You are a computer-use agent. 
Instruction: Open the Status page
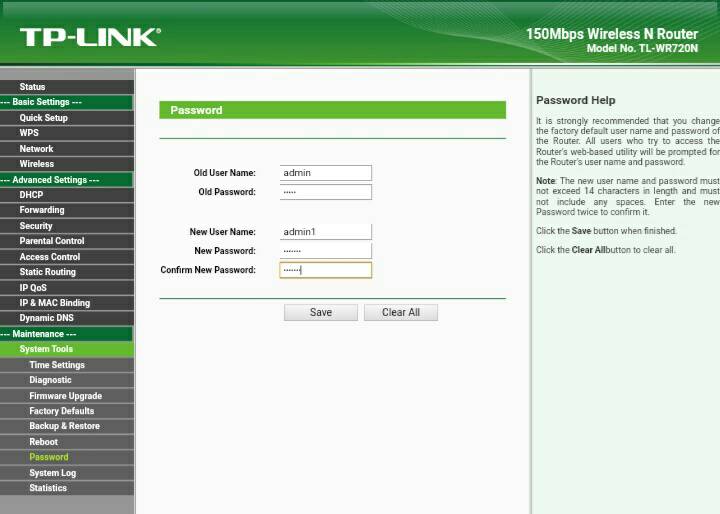(x=67, y=86)
